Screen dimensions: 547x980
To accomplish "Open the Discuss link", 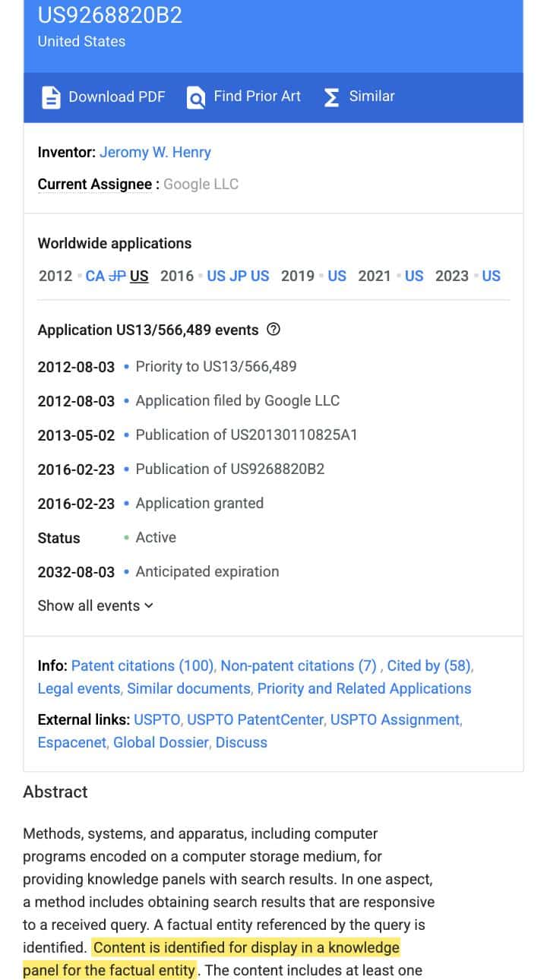I will point(242,742).
